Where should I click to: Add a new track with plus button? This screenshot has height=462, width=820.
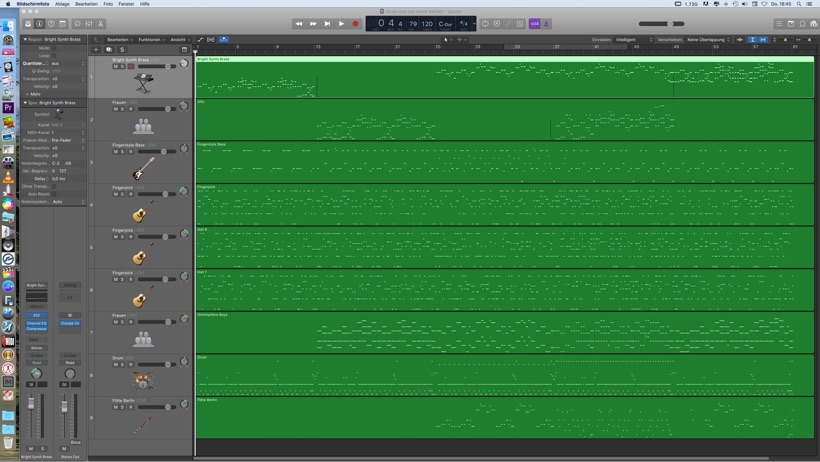pos(96,50)
